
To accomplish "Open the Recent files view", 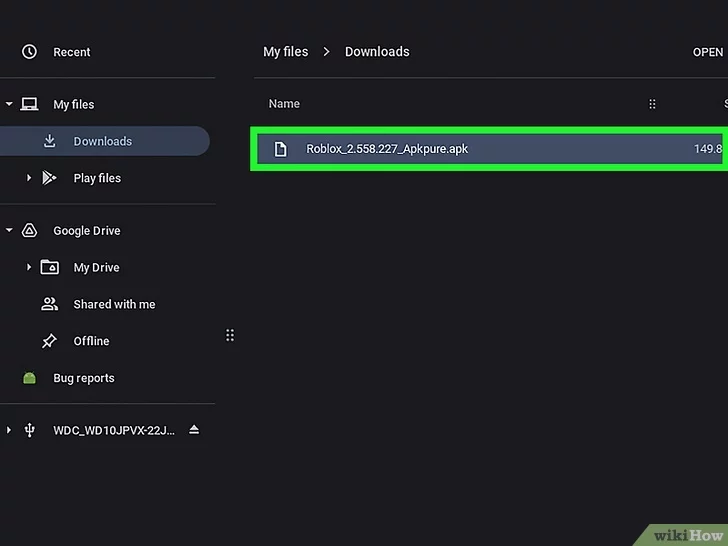I will tap(72, 52).
